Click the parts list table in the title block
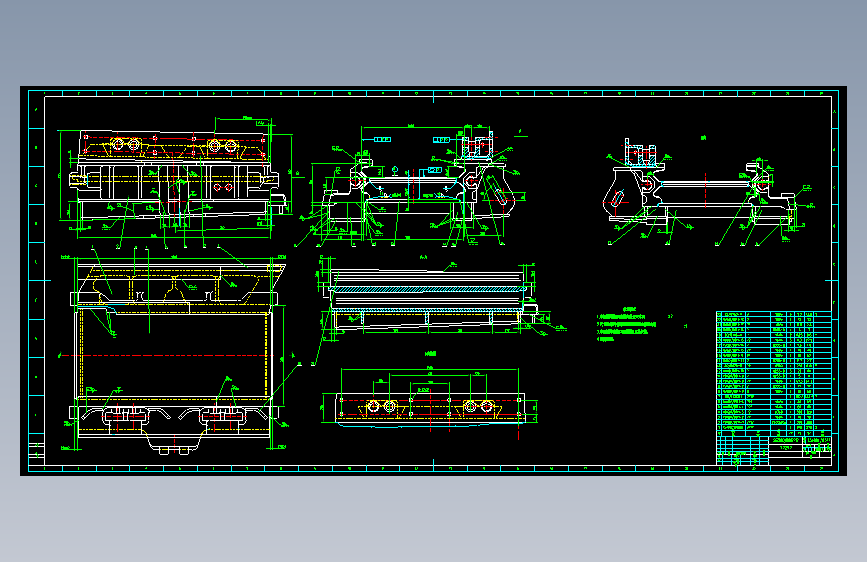This screenshot has height=562, width=867. pyautogui.click(x=774, y=373)
